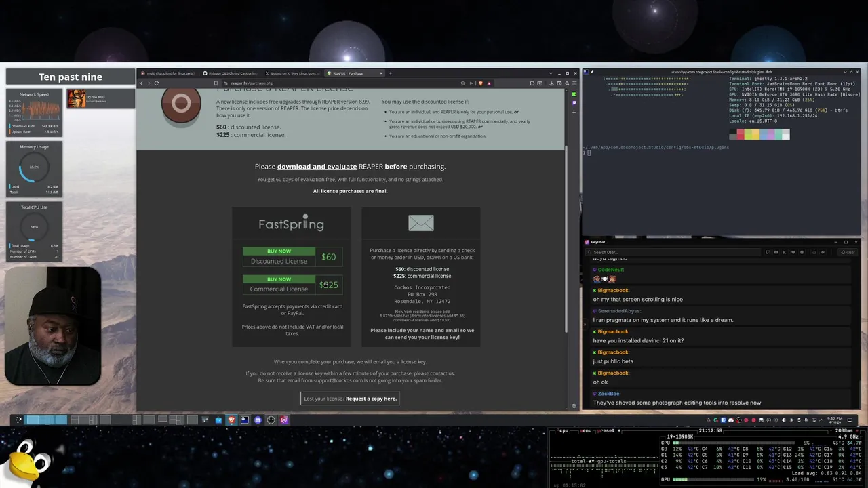Click the 'just public beta' chat message
The width and height of the screenshot is (868, 488).
tap(613, 361)
